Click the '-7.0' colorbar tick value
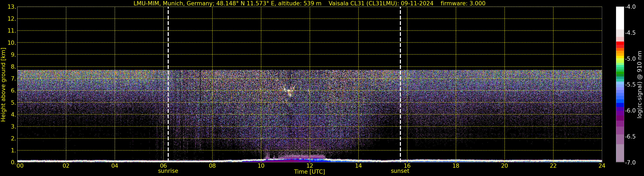Image resolution: width=644 pixels, height=176 pixels. point(630,162)
